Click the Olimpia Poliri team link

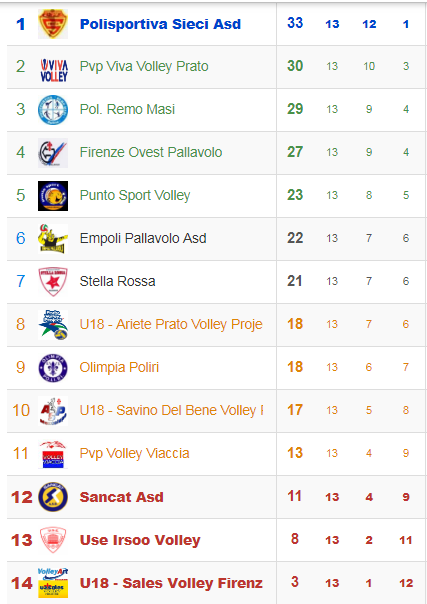pyautogui.click(x=119, y=367)
